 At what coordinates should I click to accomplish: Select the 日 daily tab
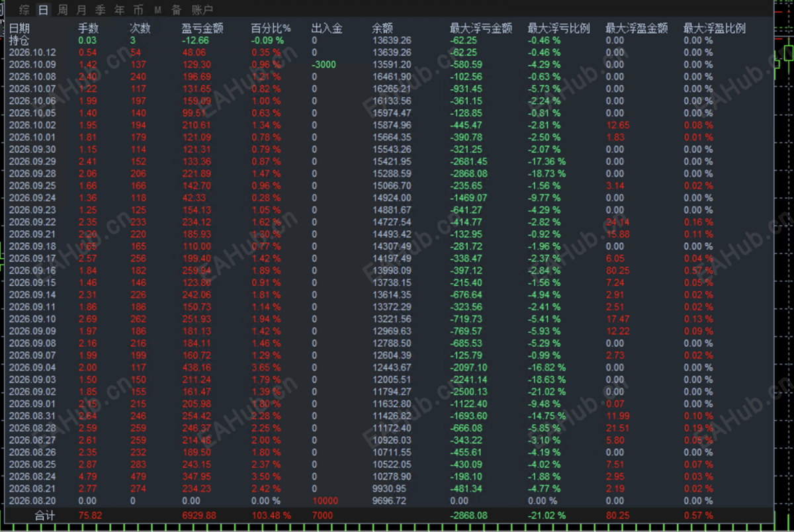[43, 10]
